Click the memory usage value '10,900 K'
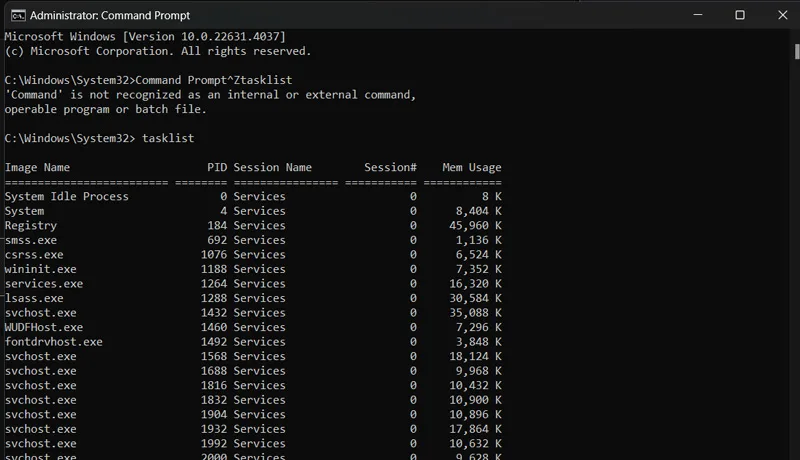Viewport: 800px width, 460px height. [x=475, y=400]
